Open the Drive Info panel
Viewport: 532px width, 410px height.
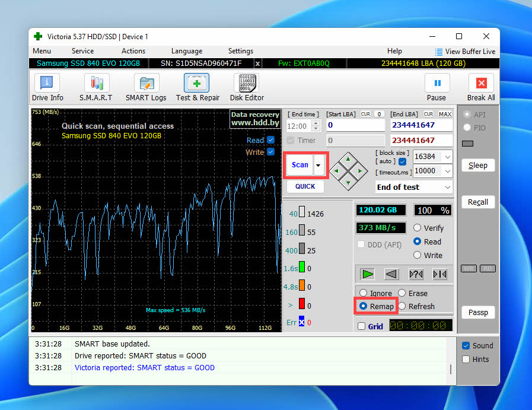(47, 87)
